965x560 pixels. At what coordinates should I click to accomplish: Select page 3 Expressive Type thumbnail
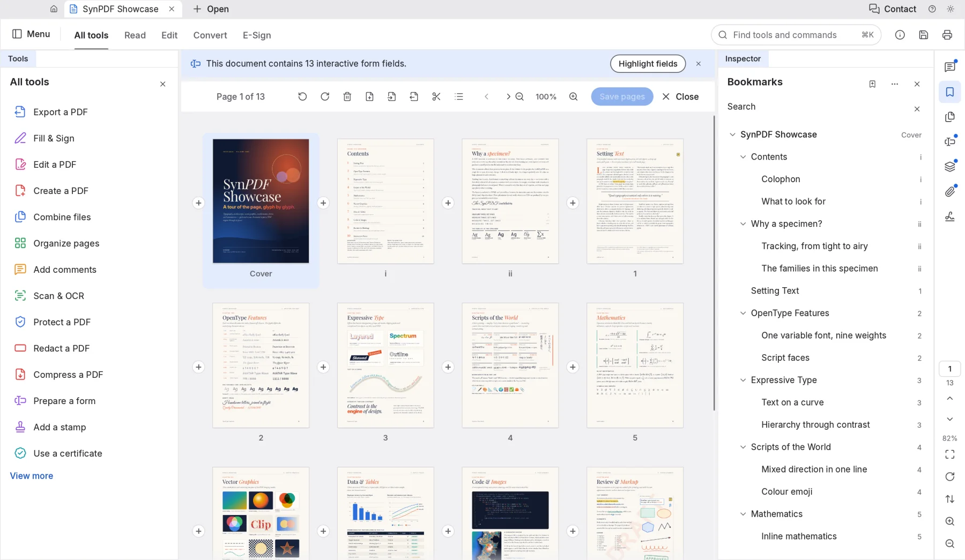(x=385, y=365)
